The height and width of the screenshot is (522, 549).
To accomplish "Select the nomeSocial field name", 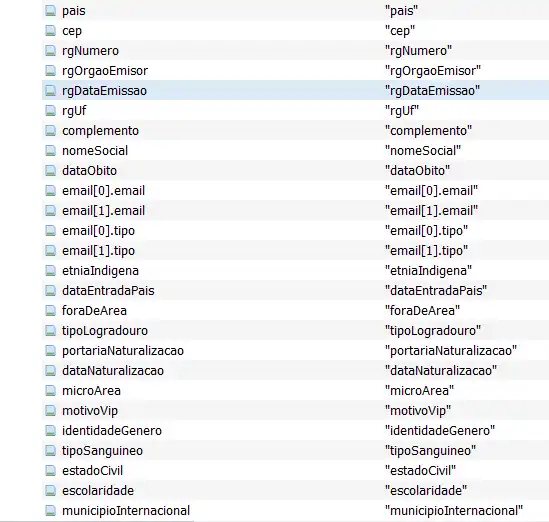I will tap(95, 151).
